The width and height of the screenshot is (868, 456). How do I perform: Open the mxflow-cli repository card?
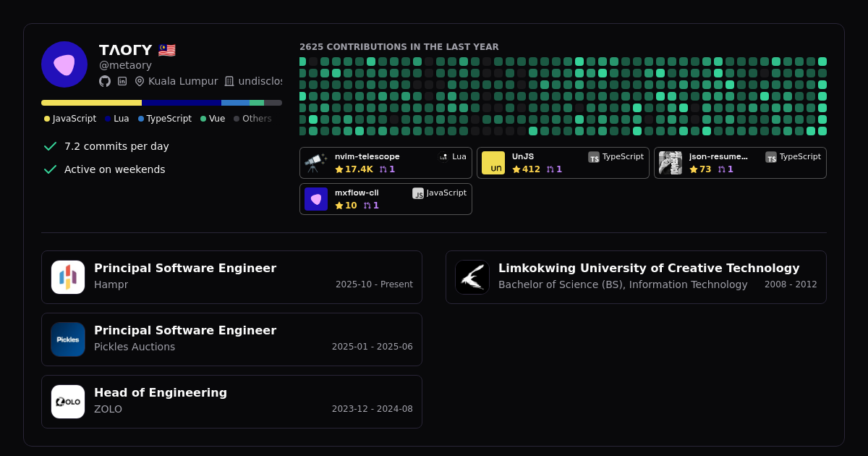coord(386,199)
